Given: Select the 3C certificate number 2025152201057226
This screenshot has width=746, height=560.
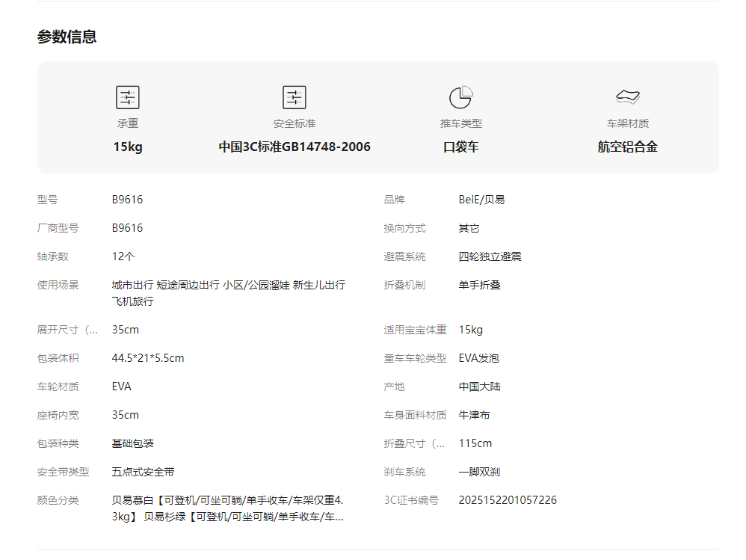Looking at the screenshot, I should [508, 500].
